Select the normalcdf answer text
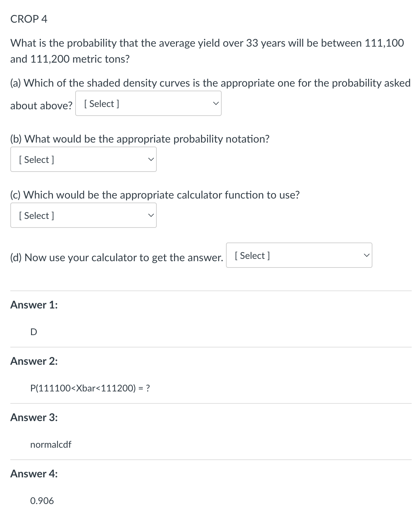Screen dimensions: 420x527 point(51,444)
